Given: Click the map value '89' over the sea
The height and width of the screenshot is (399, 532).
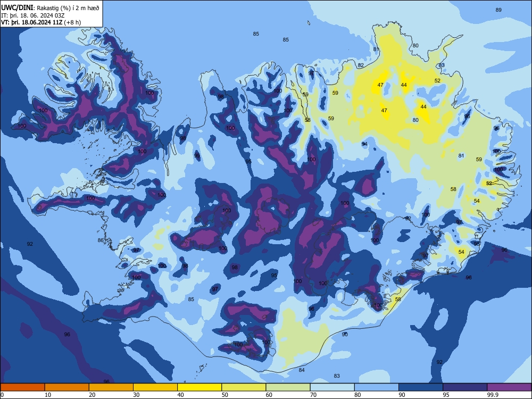Looking at the screenshot, I should click(x=498, y=10).
